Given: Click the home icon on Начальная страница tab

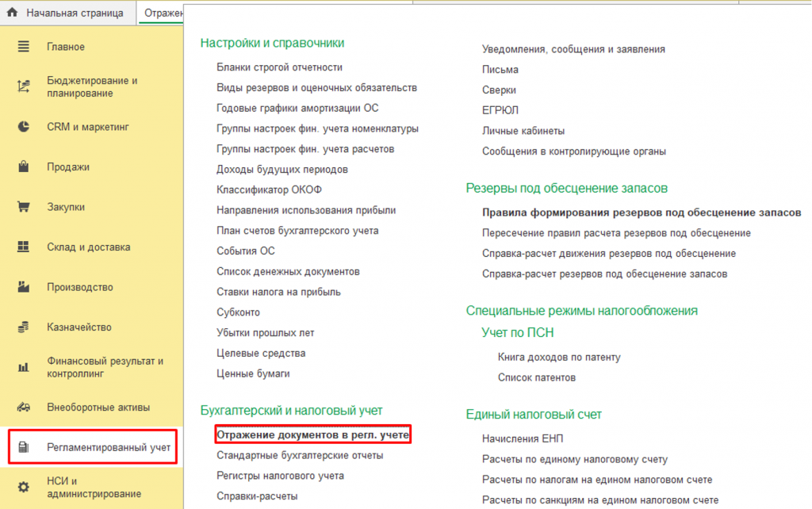Looking at the screenshot, I should click(x=13, y=12).
